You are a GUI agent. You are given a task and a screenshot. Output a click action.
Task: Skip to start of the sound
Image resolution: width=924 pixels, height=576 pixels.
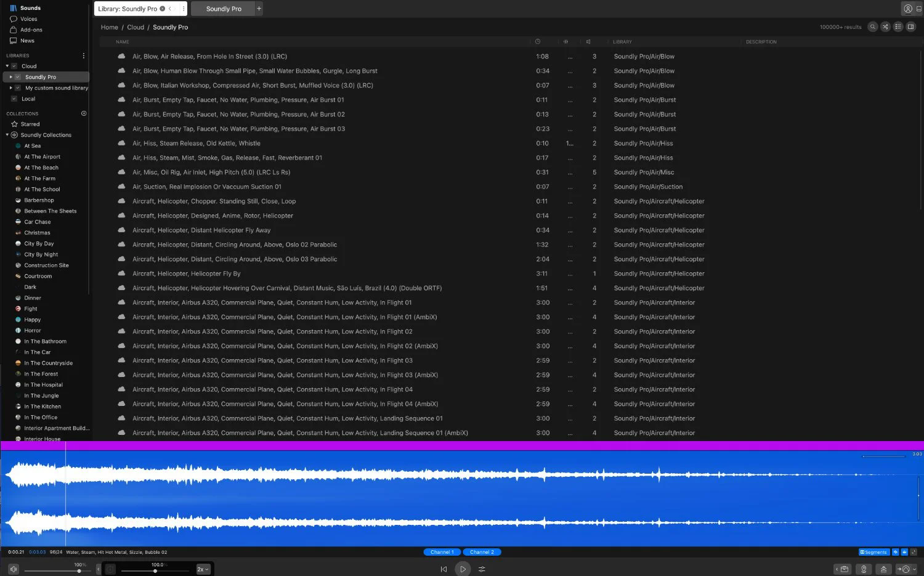click(x=444, y=569)
